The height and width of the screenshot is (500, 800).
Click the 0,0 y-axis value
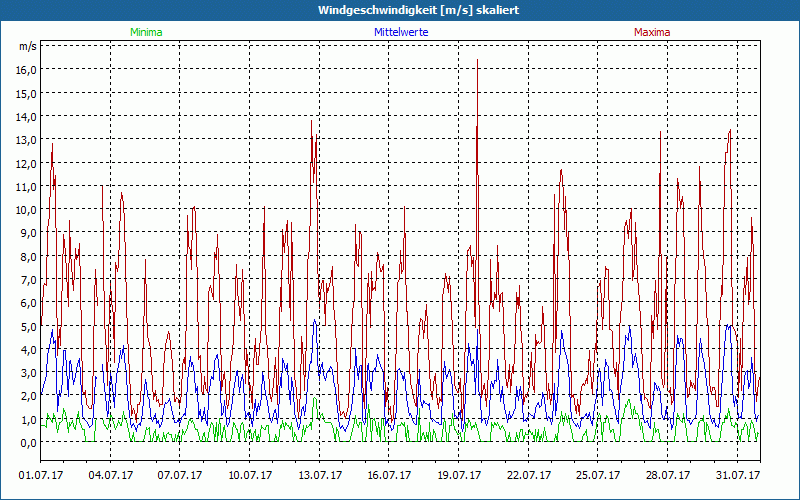click(x=29, y=443)
